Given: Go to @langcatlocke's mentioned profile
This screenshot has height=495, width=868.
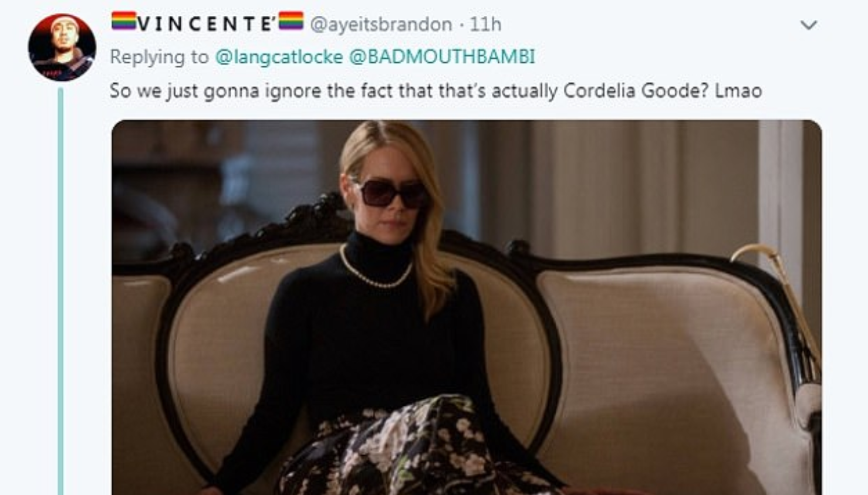Looking at the screenshot, I should tap(279, 57).
